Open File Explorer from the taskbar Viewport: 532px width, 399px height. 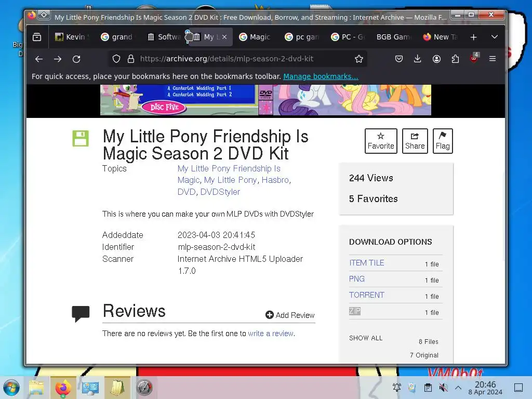[36, 388]
